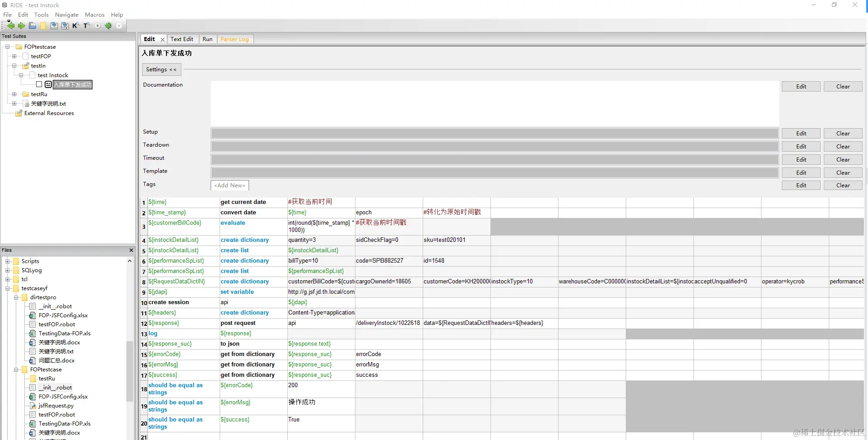
Task: Open the Macros menu
Action: click(94, 15)
